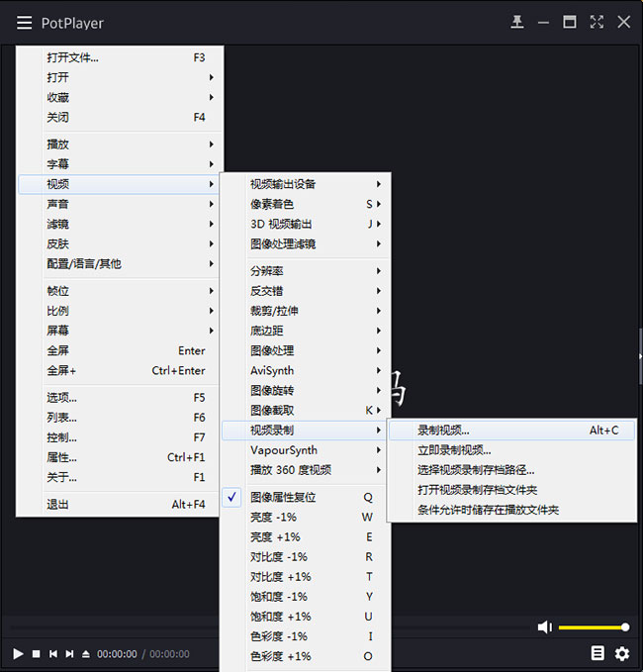Click the yellow volume slider
The height and width of the screenshot is (672, 643).
(x=592, y=627)
